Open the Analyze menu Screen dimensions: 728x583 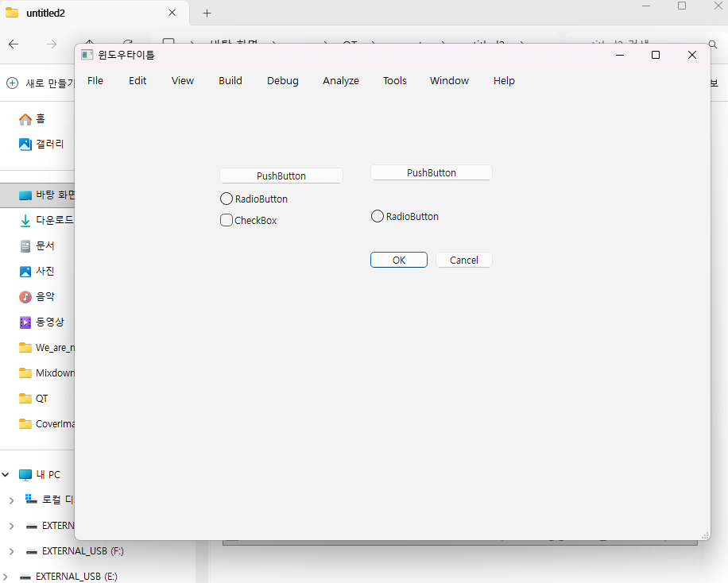340,80
